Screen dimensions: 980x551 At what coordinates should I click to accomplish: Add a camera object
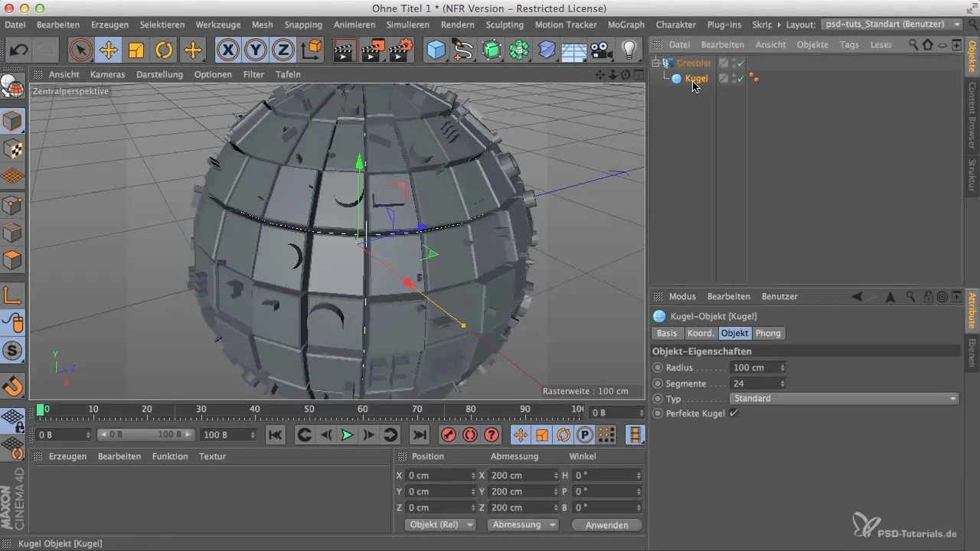tap(601, 51)
